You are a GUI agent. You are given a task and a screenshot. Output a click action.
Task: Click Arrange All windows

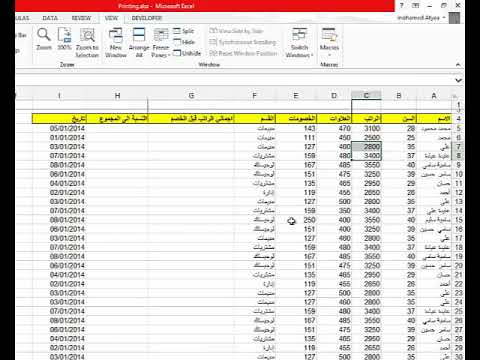tap(139, 43)
